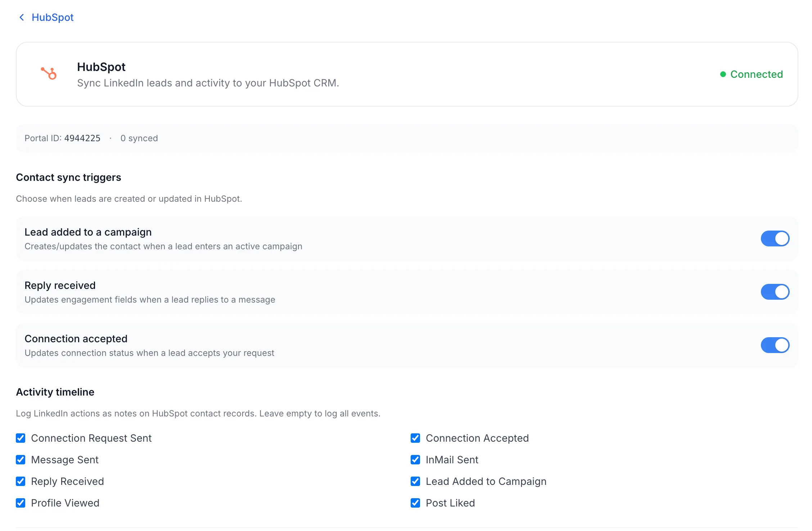Turn off Connection accepted trigger toggle
Image resolution: width=812 pixels, height=531 pixels.
(775, 345)
